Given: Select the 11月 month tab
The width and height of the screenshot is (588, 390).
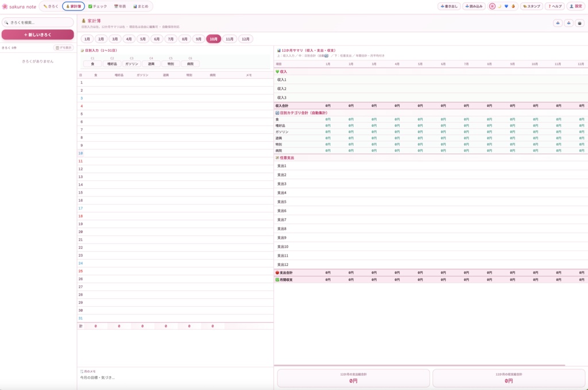Looking at the screenshot, I should [x=230, y=39].
